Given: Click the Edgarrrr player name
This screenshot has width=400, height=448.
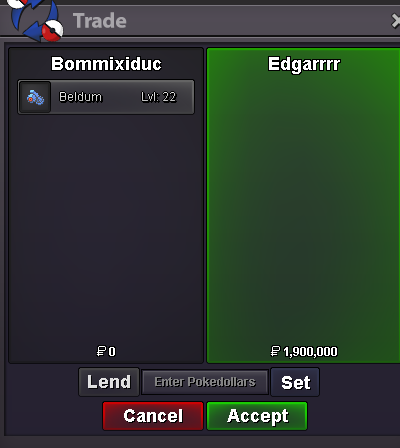Looking at the screenshot, I should pyautogui.click(x=304, y=64).
